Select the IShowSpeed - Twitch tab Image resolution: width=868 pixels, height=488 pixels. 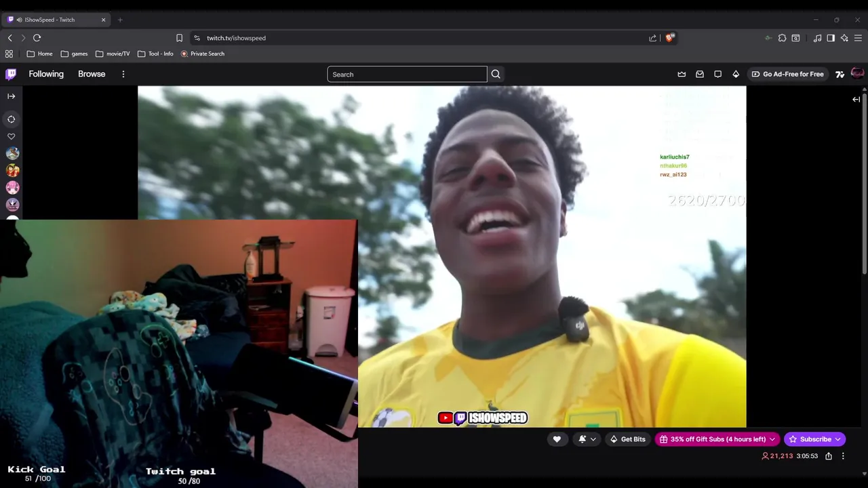(56, 20)
